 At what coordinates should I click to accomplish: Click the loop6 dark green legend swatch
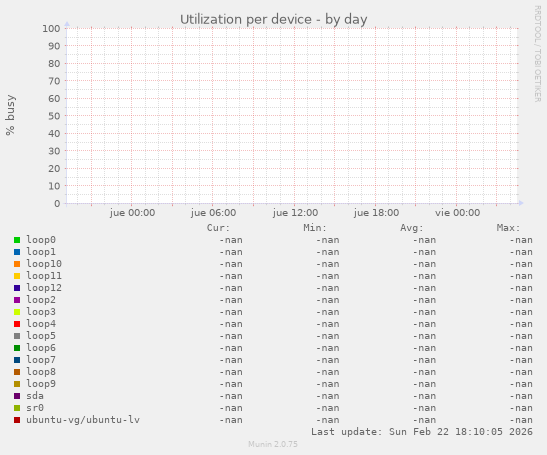17,348
